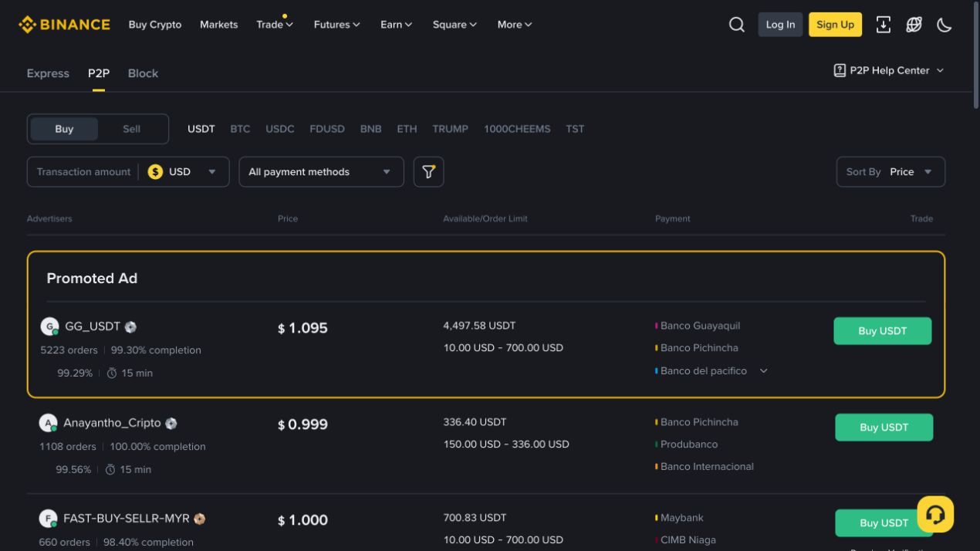
Task: Click Buy USDT for GG_USDT
Action: click(883, 331)
